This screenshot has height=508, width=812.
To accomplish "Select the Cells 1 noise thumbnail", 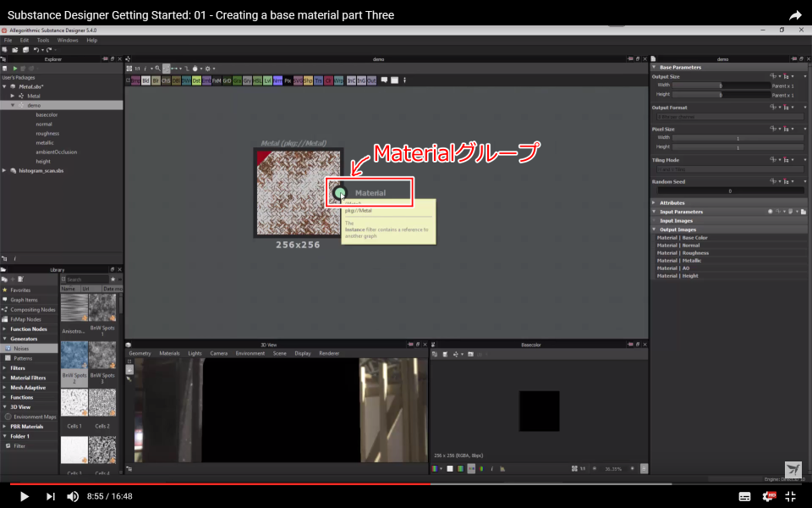I will coord(74,402).
